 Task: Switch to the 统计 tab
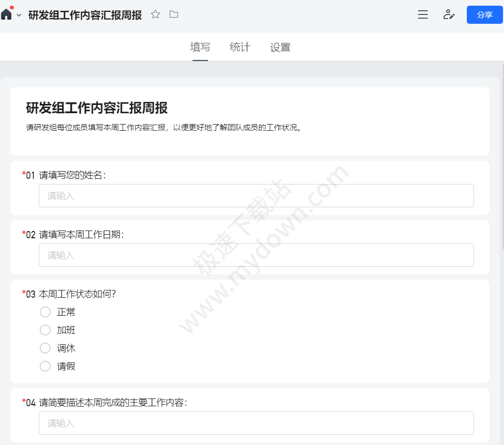tap(240, 48)
